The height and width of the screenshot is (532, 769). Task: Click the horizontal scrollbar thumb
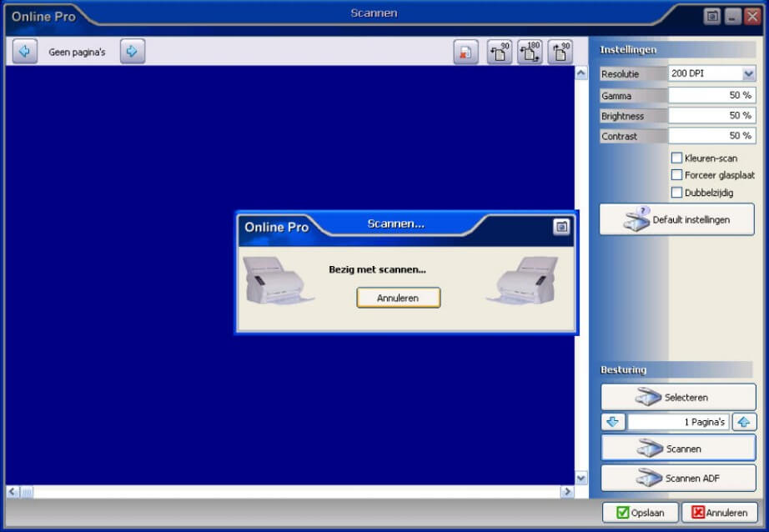pos(27,491)
